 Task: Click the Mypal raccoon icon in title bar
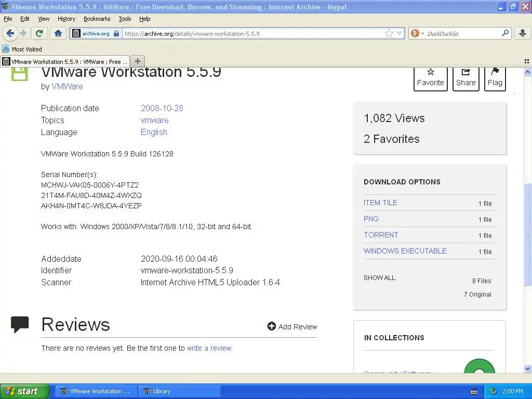pos(5,6)
